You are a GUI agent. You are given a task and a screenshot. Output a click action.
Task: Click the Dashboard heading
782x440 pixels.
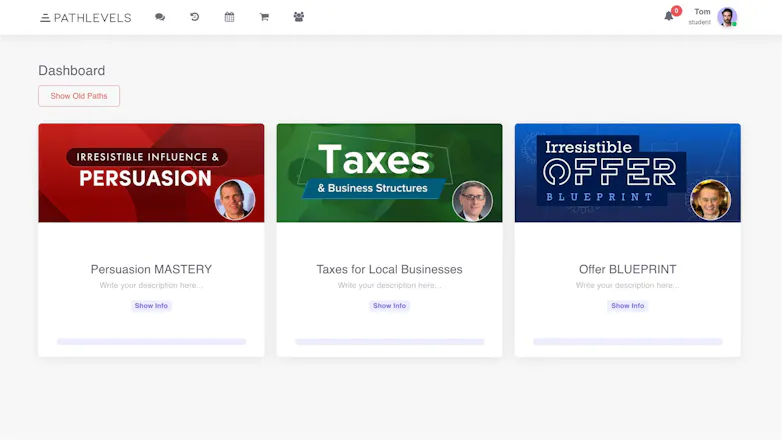tap(72, 70)
